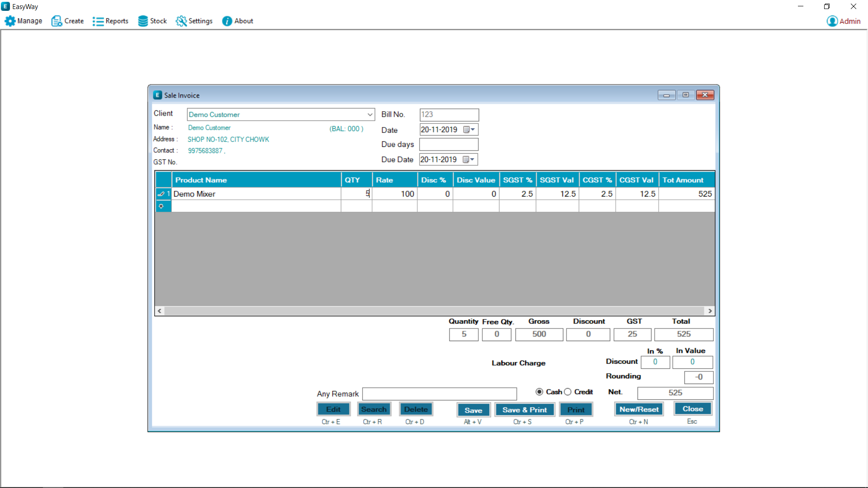This screenshot has height=488, width=868.
Task: Open the About info icon
Action: coord(227,21)
